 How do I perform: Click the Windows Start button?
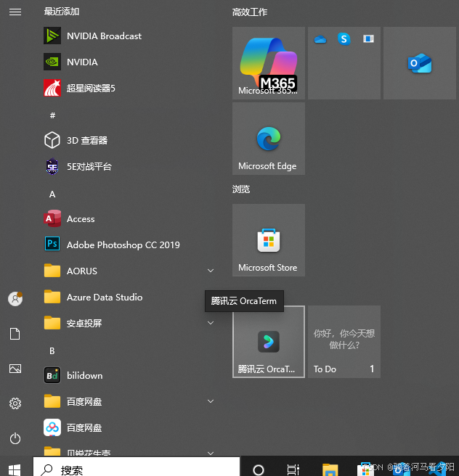click(15, 469)
